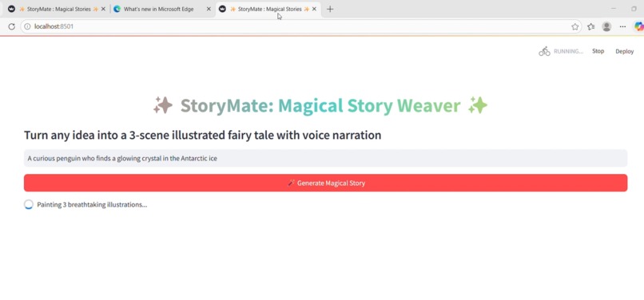Add this page to favorites star
This screenshot has width=644, height=300.
[574, 26]
